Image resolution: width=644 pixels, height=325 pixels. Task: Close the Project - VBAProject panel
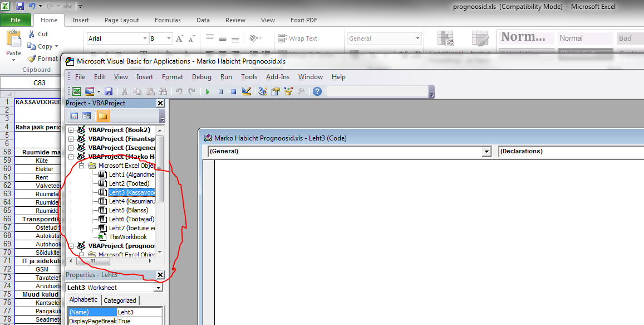(x=160, y=103)
